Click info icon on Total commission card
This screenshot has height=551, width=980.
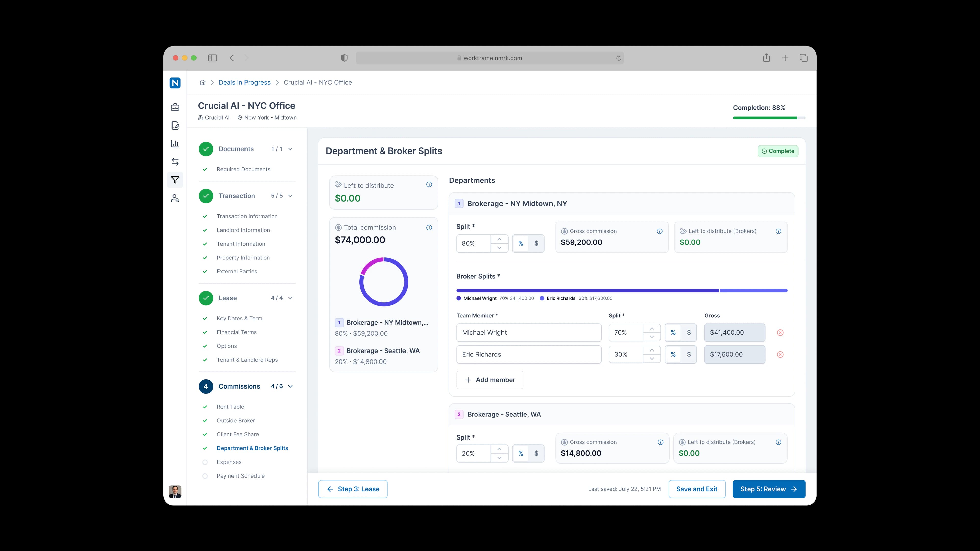click(429, 227)
